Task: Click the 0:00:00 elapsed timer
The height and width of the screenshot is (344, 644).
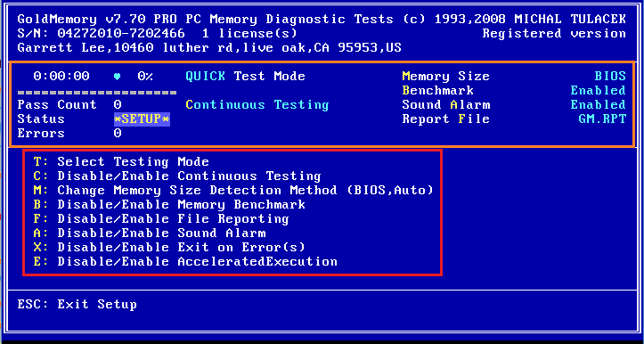Action: coord(61,76)
